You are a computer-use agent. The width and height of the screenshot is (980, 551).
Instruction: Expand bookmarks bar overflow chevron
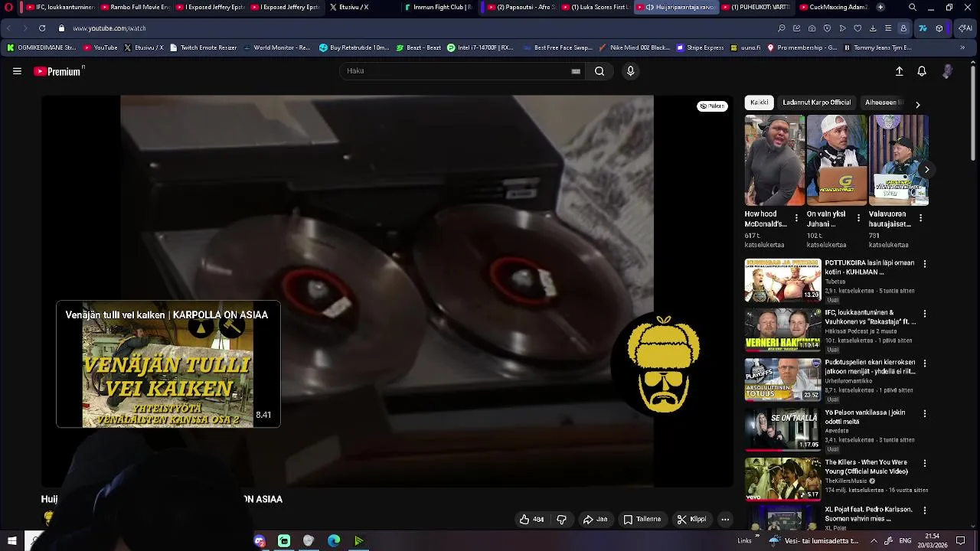962,47
